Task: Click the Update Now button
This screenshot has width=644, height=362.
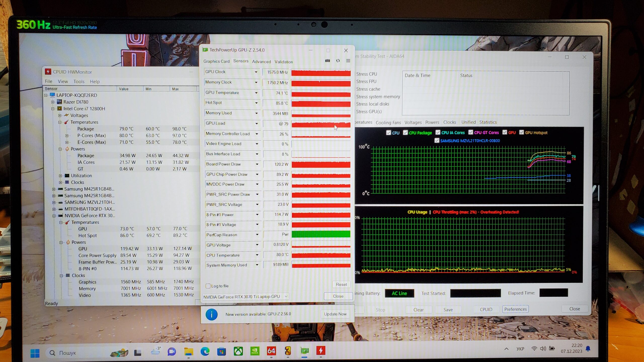Action: point(335,314)
